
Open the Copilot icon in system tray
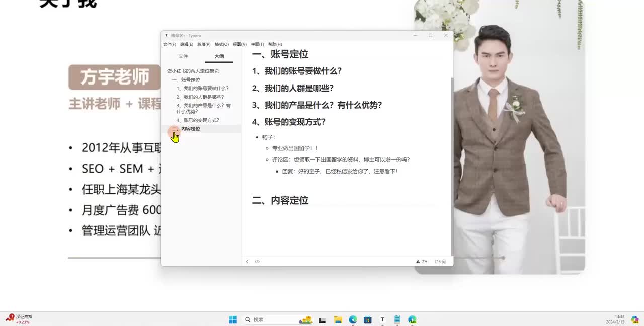pyautogui.click(x=635, y=319)
